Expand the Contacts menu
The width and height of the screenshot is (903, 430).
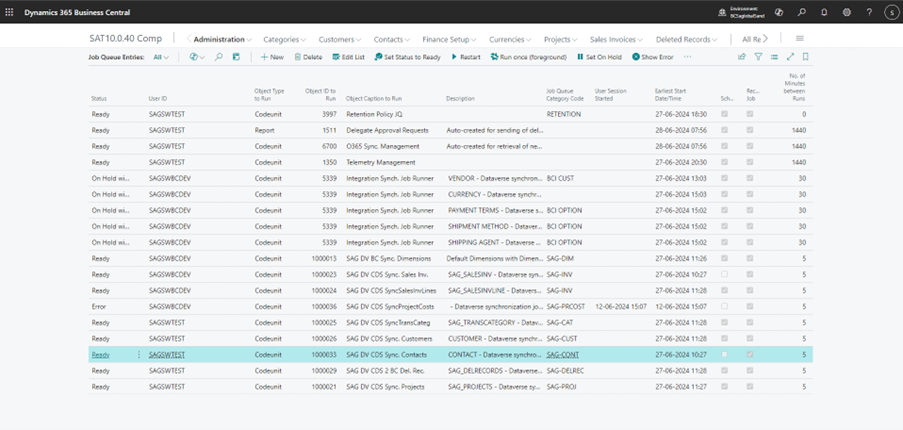[x=392, y=40]
